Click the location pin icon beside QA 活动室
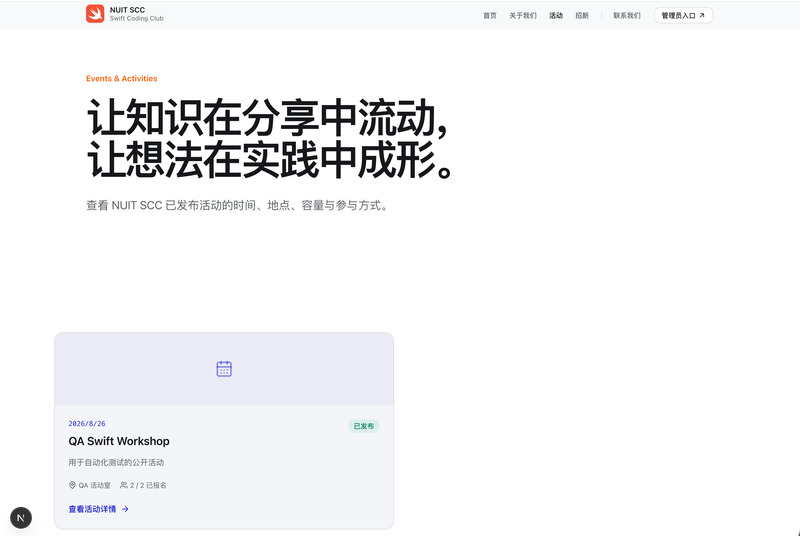Viewport: 800px width, 536px height. [x=72, y=486]
